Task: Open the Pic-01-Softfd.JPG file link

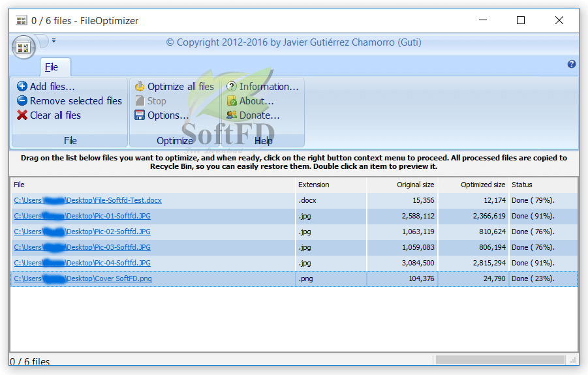Action: [82, 216]
